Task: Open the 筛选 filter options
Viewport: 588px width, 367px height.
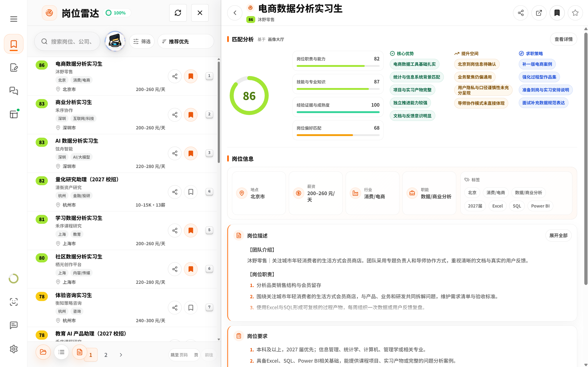Action: pyautogui.click(x=142, y=41)
